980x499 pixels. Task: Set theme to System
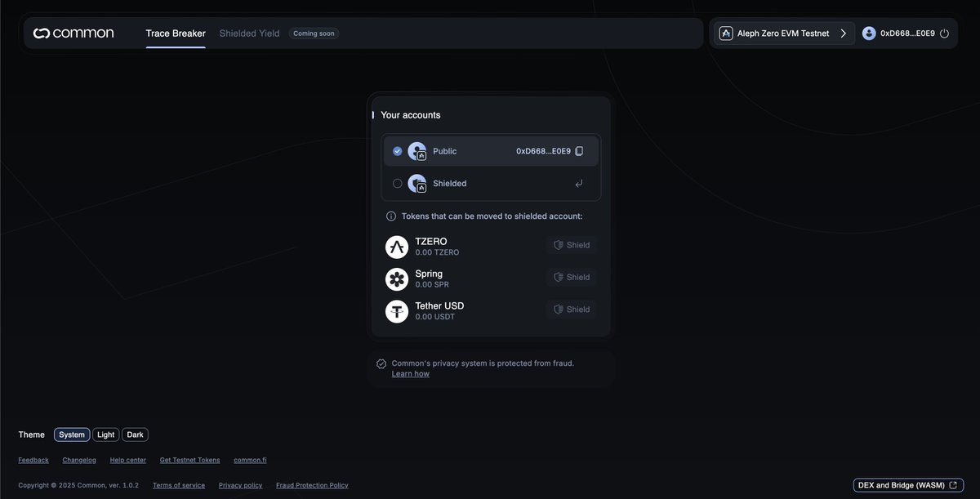(72, 434)
